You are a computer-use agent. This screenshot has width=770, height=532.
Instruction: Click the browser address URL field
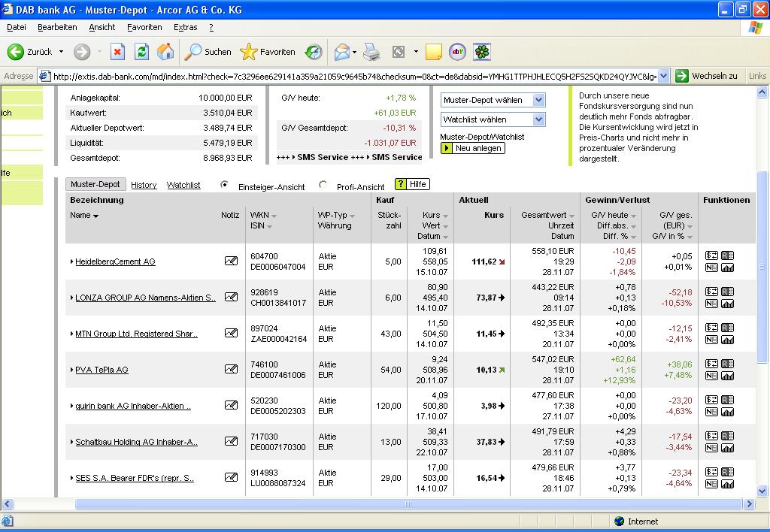(x=353, y=76)
